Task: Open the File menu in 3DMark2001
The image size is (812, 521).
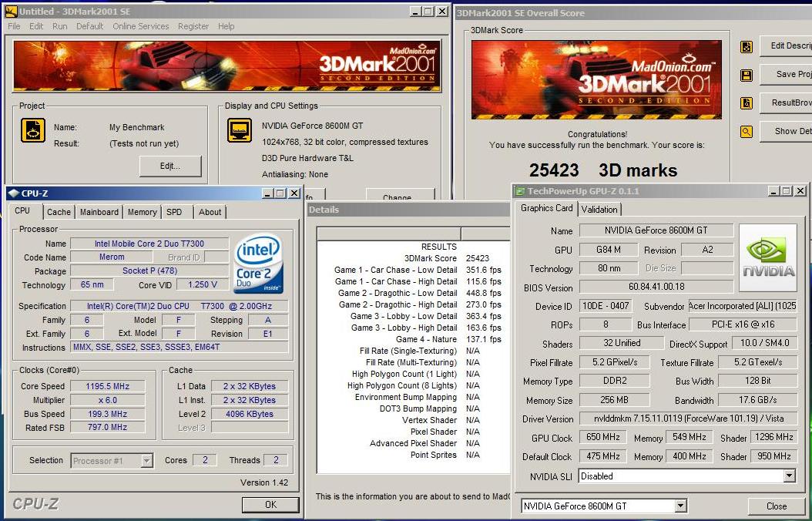Action: point(14,26)
